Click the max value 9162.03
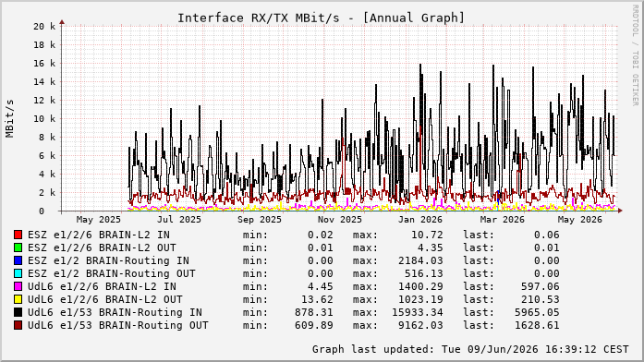 click(420, 325)
